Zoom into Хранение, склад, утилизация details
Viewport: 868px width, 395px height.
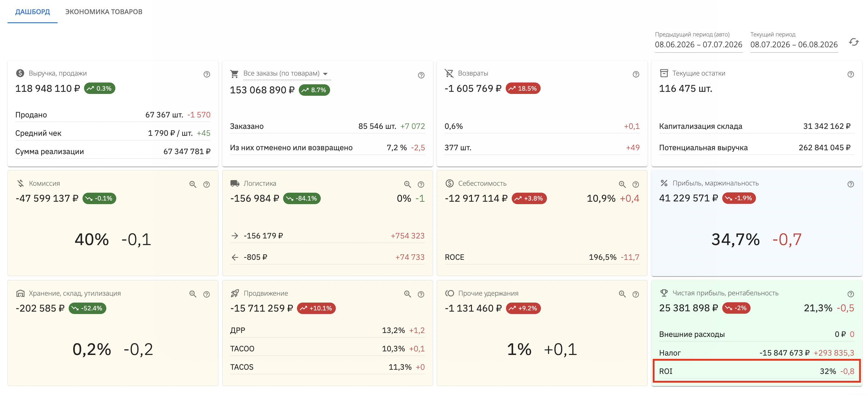point(193,294)
